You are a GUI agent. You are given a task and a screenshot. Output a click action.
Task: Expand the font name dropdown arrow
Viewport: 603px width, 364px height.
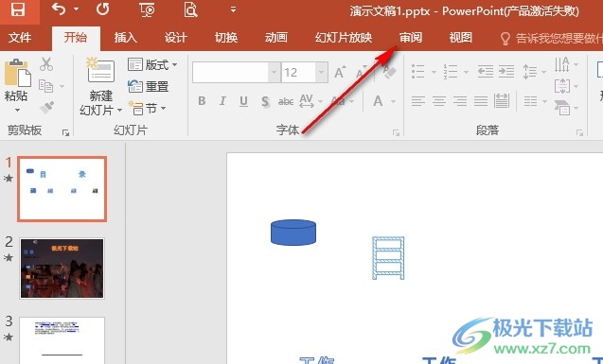(274, 72)
